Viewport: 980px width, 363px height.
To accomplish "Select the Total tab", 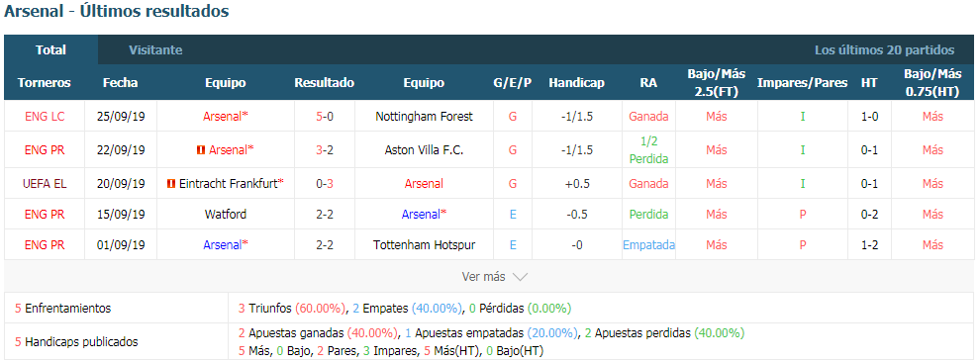I will click(x=50, y=50).
